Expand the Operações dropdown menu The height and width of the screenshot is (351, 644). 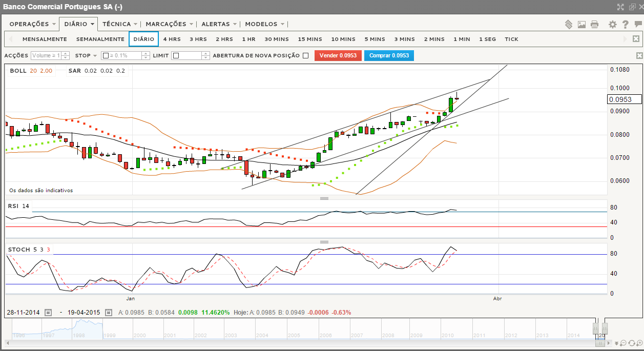pyautogui.click(x=32, y=24)
